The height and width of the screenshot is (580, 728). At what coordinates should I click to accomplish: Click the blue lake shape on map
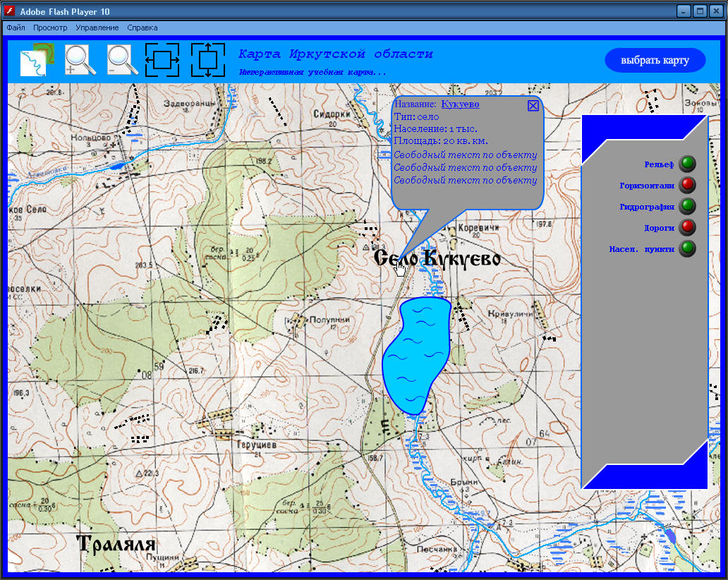pyautogui.click(x=416, y=355)
